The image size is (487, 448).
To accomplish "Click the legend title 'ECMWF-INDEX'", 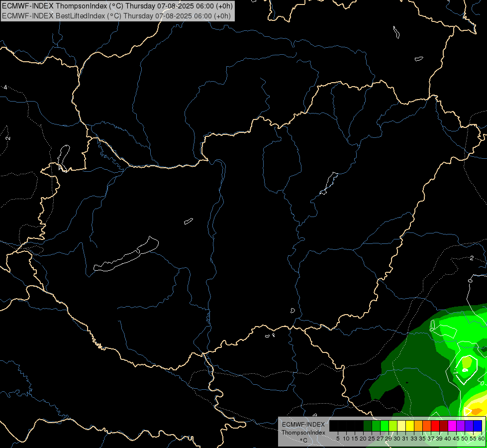I will [x=303, y=425].
